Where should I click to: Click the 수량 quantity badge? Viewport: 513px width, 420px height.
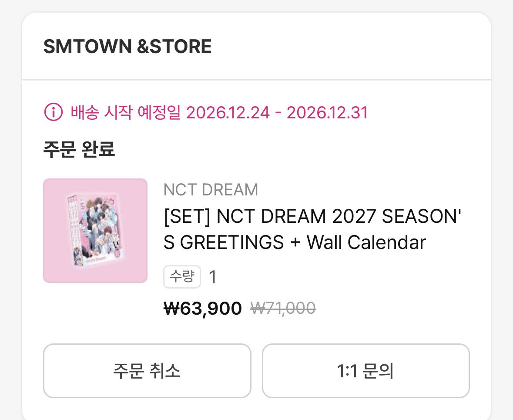coord(182,277)
